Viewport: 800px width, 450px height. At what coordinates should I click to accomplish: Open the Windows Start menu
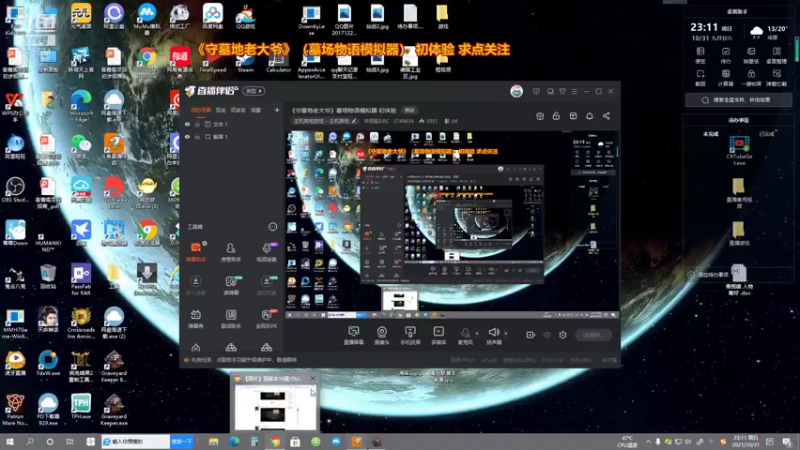click(10, 441)
